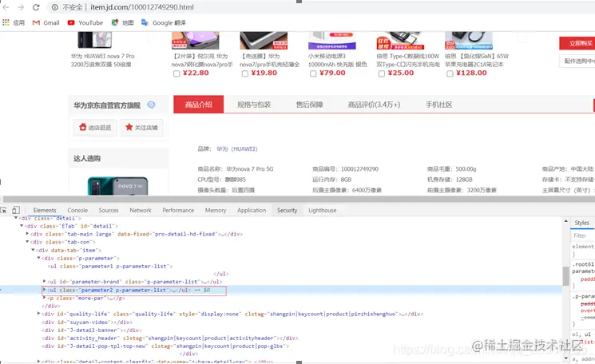This screenshot has width=595, height=364.
Task: Select the 商品评价(3.4万+) tab
Action: 374,105
